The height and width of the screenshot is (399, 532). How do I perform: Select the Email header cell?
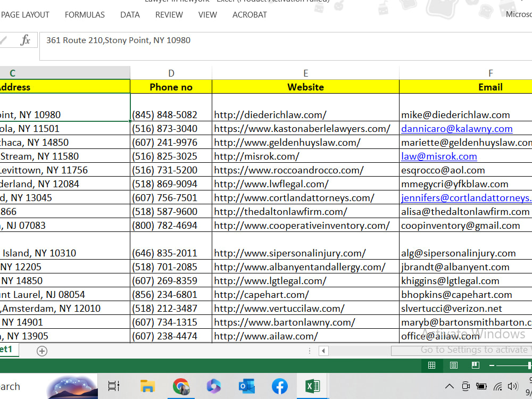click(x=465, y=87)
